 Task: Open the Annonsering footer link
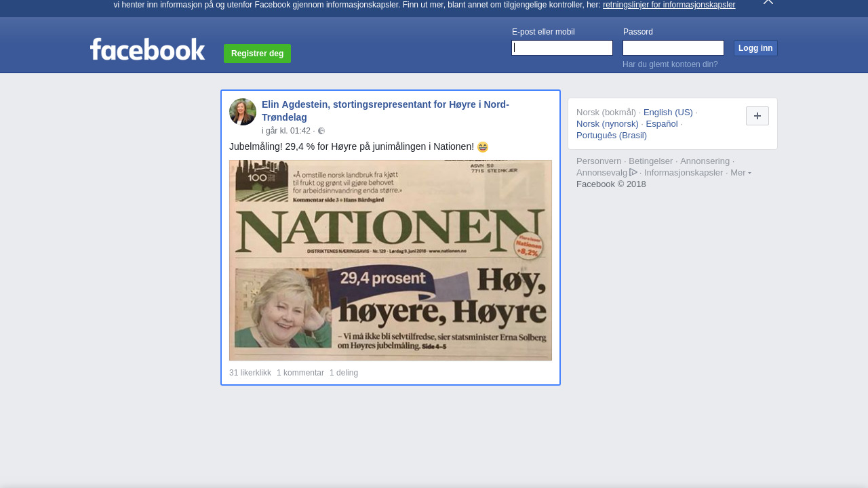pyautogui.click(x=705, y=161)
